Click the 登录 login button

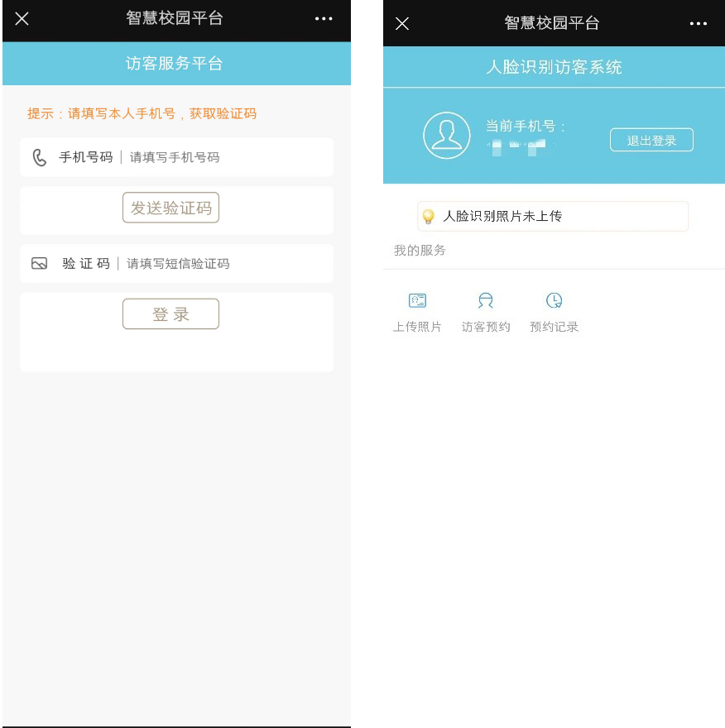point(171,314)
